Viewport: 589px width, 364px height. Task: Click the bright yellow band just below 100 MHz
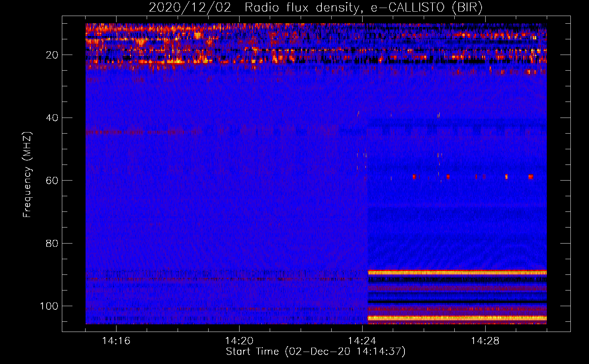[x=457, y=318]
